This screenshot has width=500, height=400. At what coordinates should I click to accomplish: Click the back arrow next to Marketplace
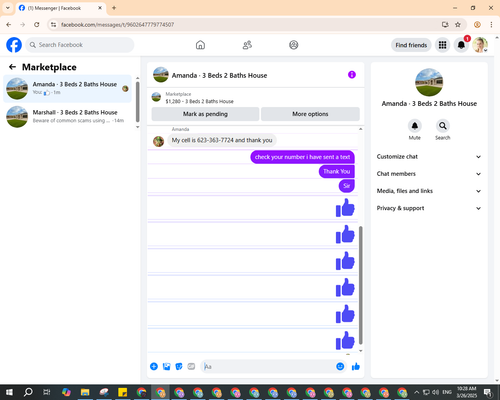(12, 67)
